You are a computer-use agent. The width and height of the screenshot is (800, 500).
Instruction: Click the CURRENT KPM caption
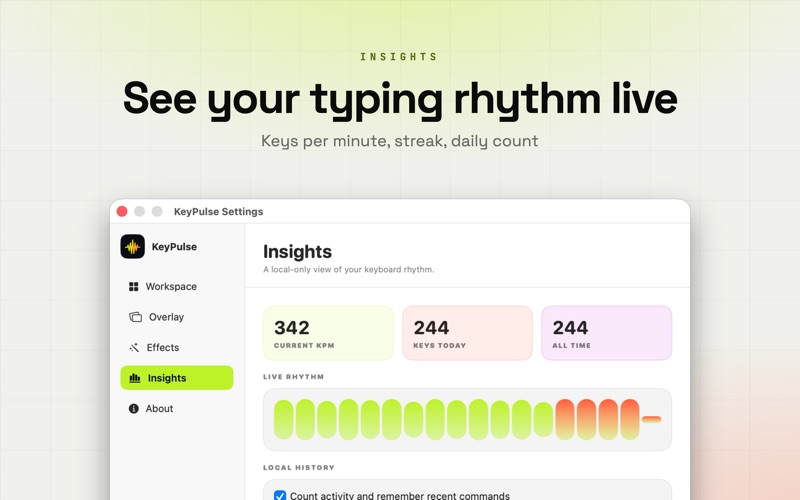pos(304,345)
